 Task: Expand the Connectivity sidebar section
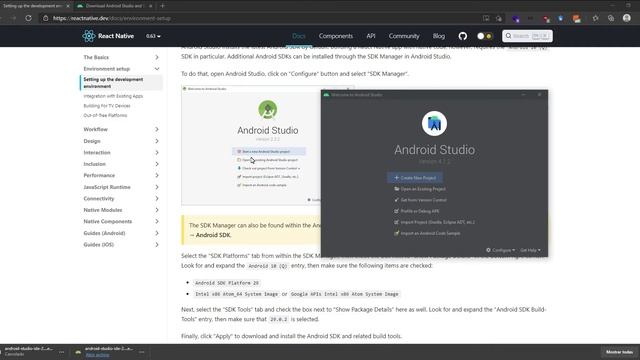click(121, 198)
